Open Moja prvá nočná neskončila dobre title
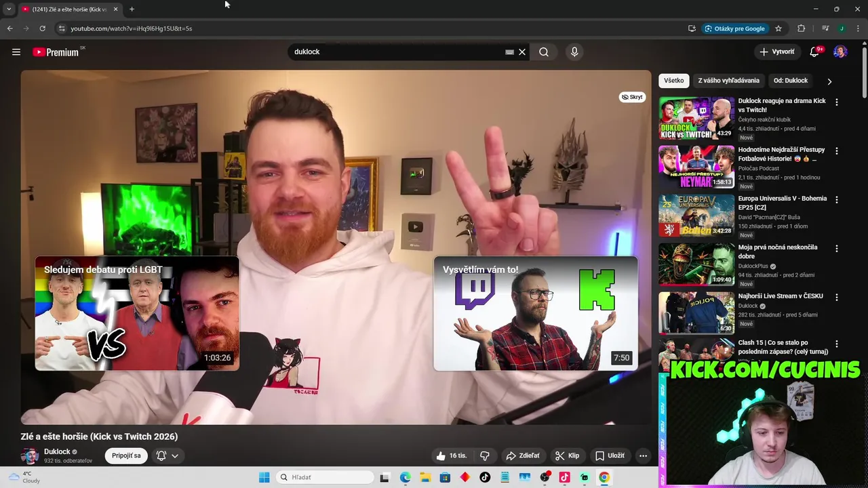The image size is (868, 488). (x=778, y=251)
